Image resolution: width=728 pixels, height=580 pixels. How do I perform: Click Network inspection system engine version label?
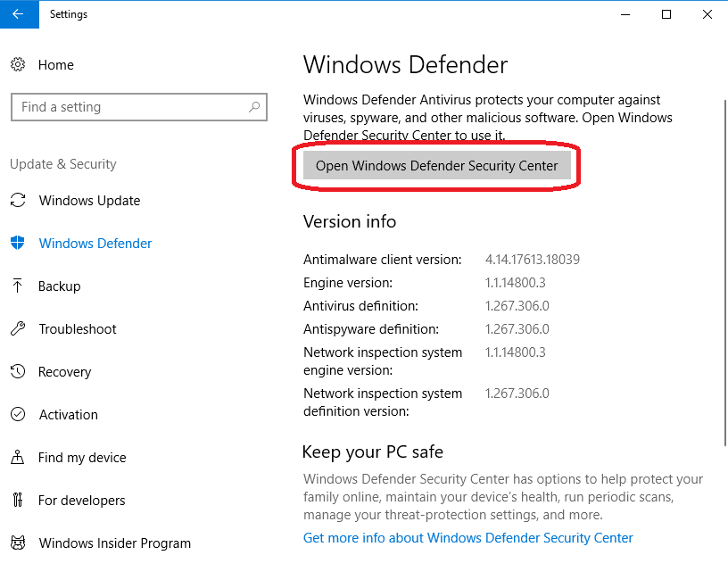[383, 361]
